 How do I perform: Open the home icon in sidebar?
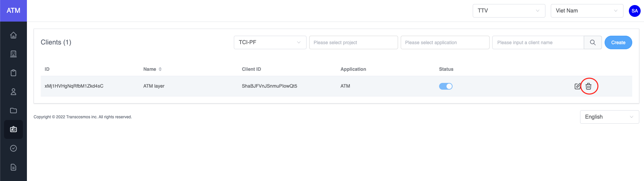(13, 35)
